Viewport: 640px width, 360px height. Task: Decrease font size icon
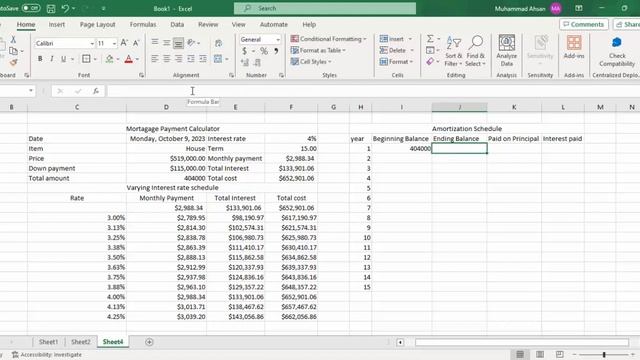coord(136,43)
